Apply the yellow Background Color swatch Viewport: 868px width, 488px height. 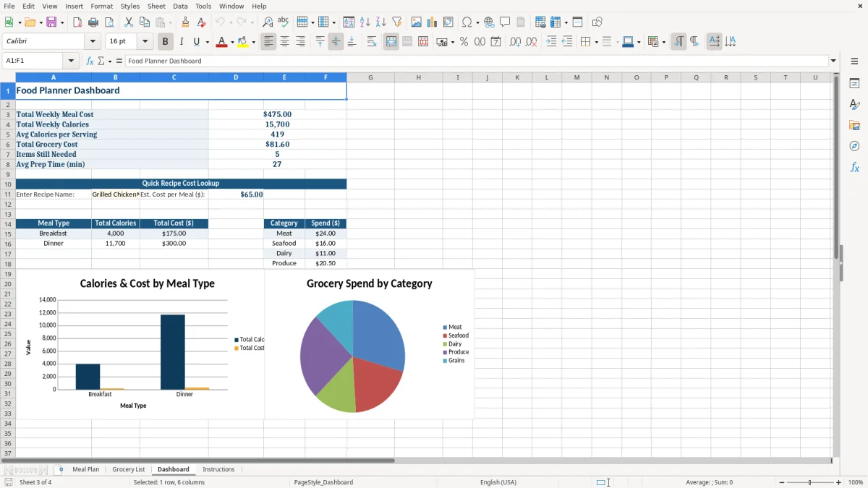coord(244,42)
